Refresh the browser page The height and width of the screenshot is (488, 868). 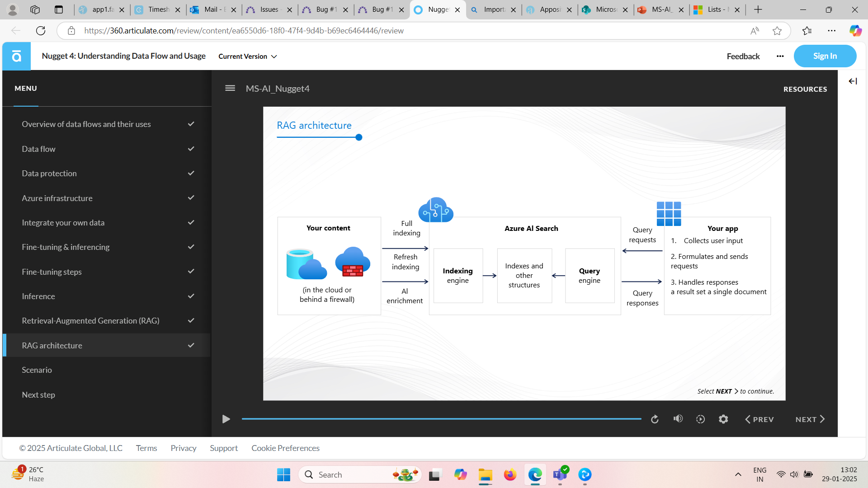tap(41, 31)
